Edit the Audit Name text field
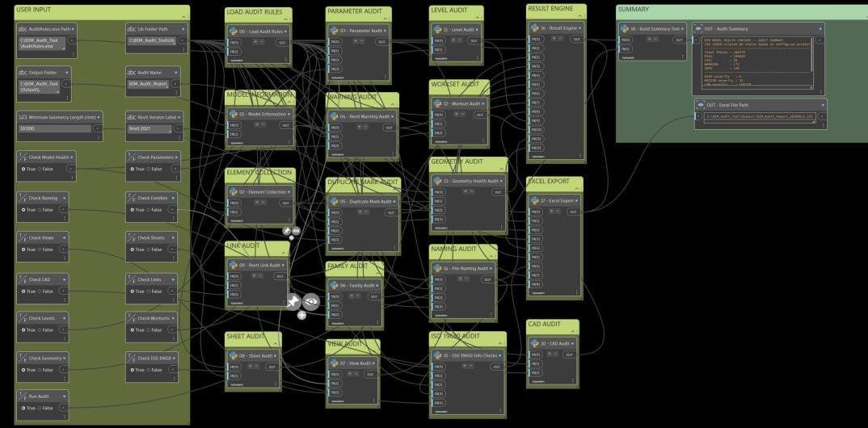 [x=149, y=85]
